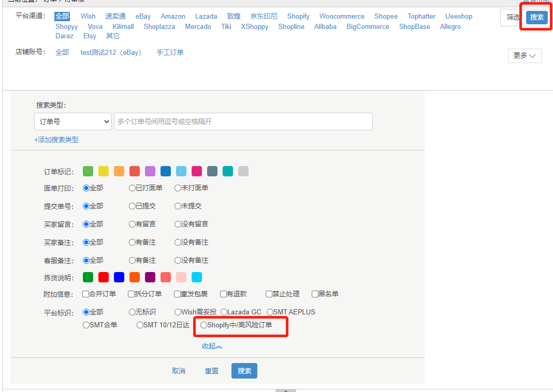
Task: Filter by Wish platform channel
Action: (x=88, y=16)
